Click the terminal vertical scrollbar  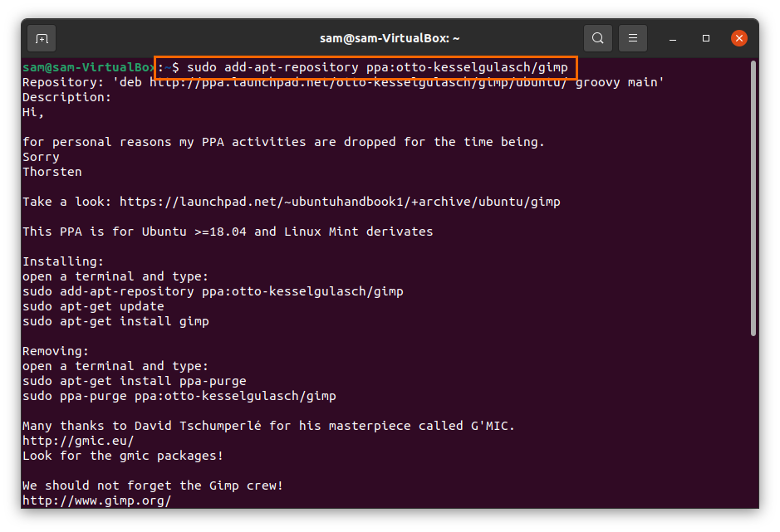tap(753, 199)
